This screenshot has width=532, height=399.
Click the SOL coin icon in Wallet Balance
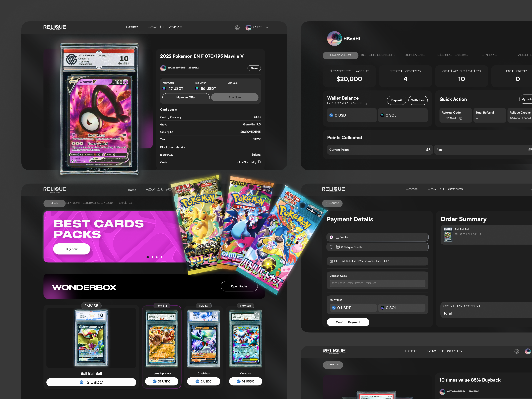(382, 115)
